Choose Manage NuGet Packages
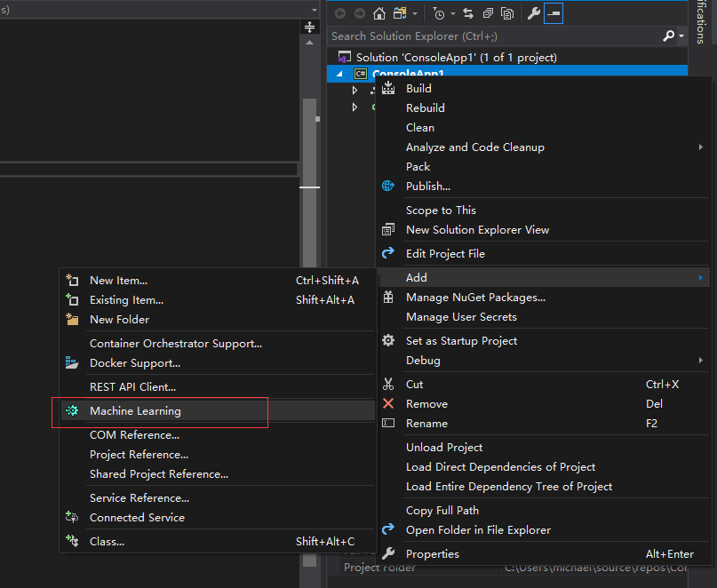Viewport: 717px width, 588px height. [475, 298]
